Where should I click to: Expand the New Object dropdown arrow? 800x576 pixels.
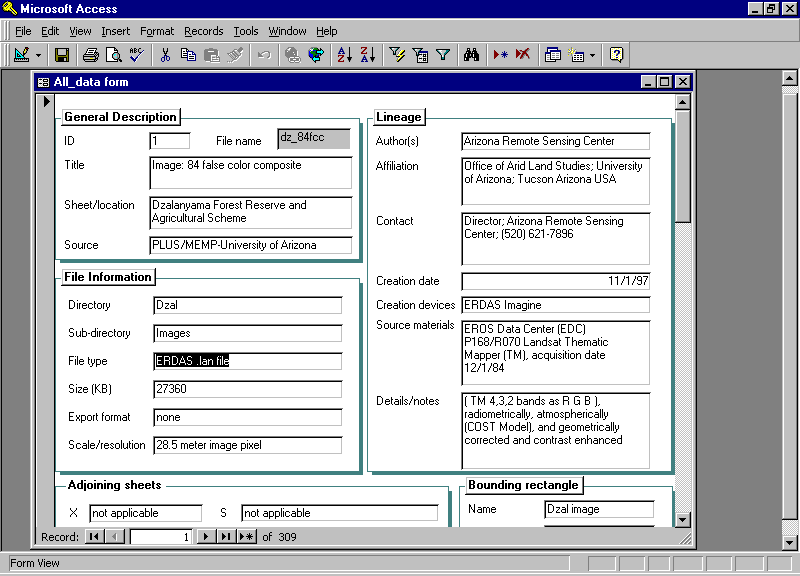click(592, 55)
